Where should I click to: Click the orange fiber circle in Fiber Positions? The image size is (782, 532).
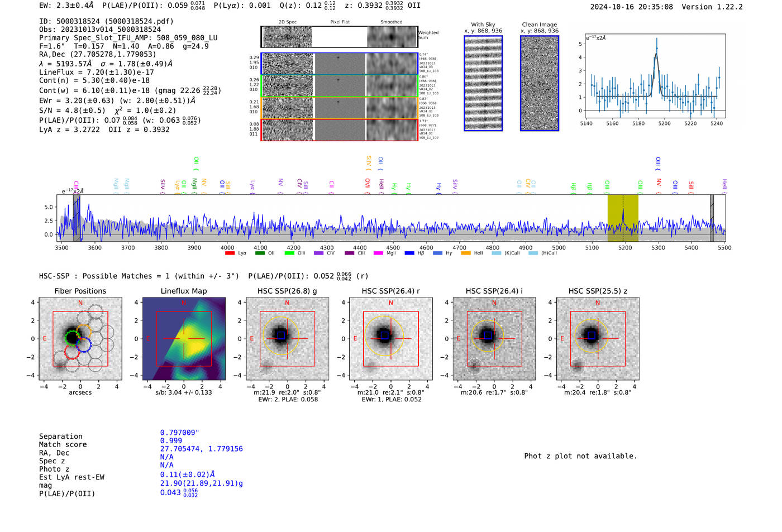click(84, 332)
